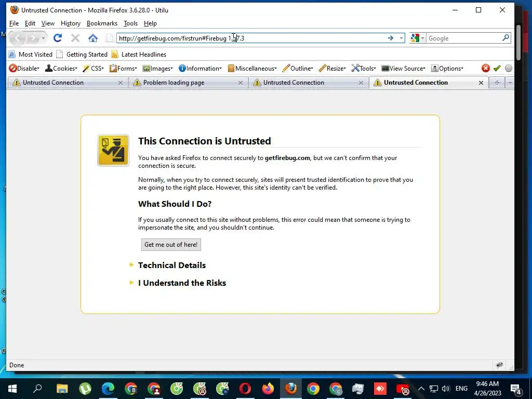Open Most Visited bookmarks

pos(31,54)
